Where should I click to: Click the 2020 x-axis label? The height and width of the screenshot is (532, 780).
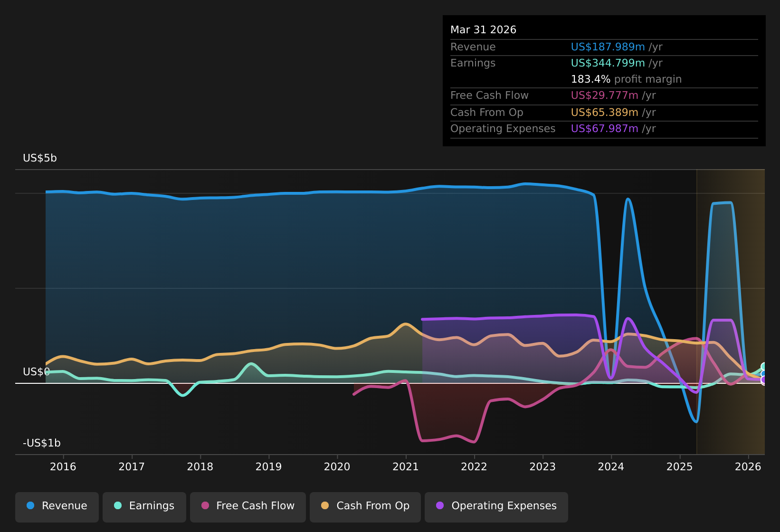click(x=337, y=467)
